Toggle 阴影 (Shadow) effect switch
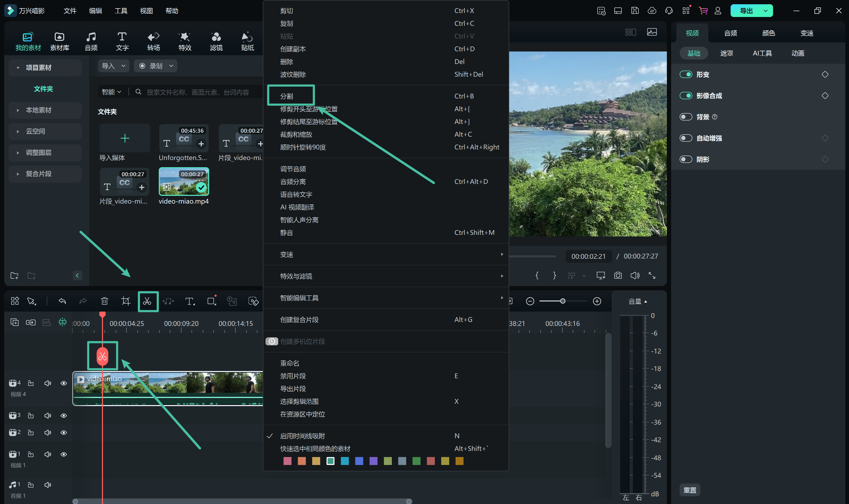The width and height of the screenshot is (849, 504). [x=685, y=159]
